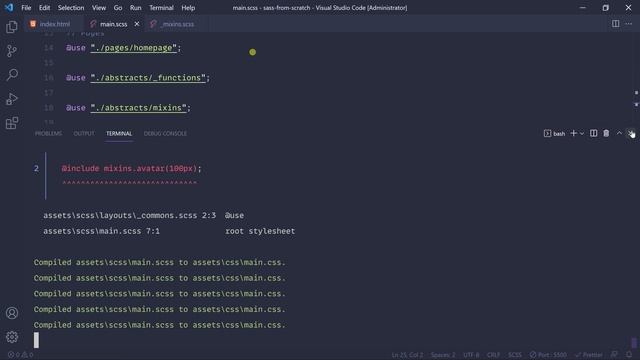The height and width of the screenshot is (360, 640).
Task: Kill the terminal with trash icon
Action: coord(606,133)
